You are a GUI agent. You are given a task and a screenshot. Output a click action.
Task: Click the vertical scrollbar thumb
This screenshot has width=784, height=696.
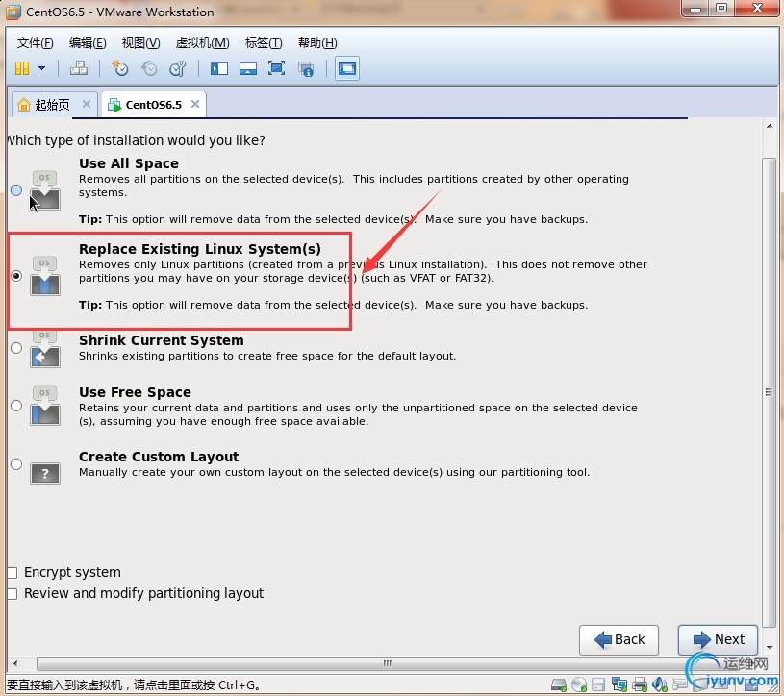[x=769, y=392]
